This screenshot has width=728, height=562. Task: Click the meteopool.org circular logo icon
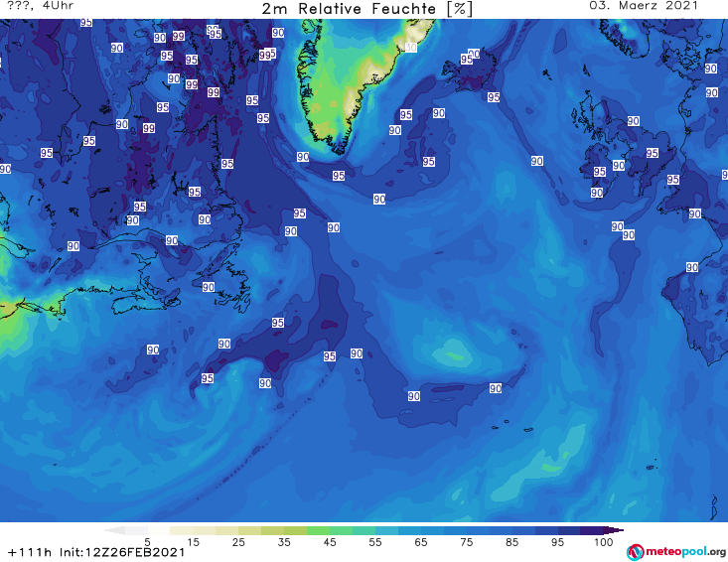[x=636, y=552]
